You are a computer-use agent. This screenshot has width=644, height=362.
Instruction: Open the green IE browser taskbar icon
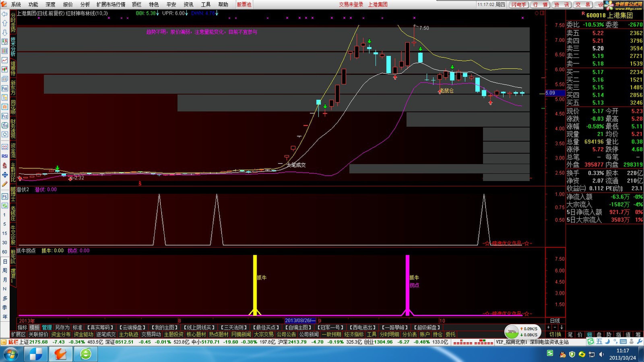[86, 354]
